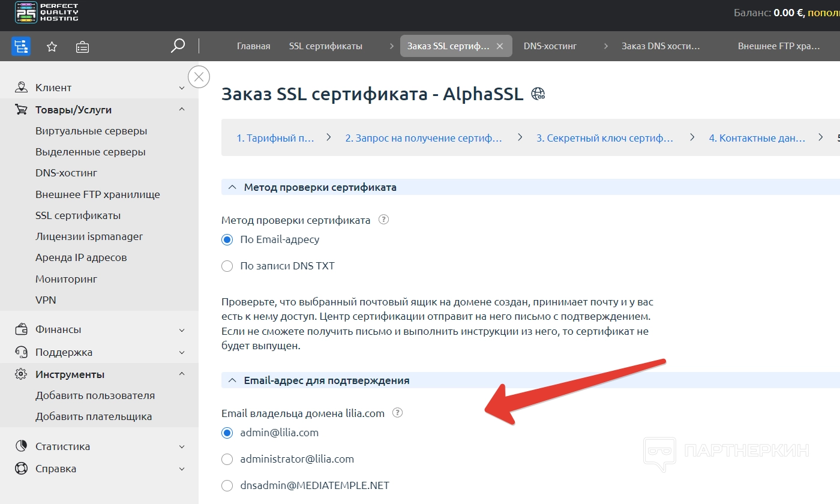Open Виртуальные серверы in sidebar
This screenshot has height=504, width=840.
coord(91,131)
